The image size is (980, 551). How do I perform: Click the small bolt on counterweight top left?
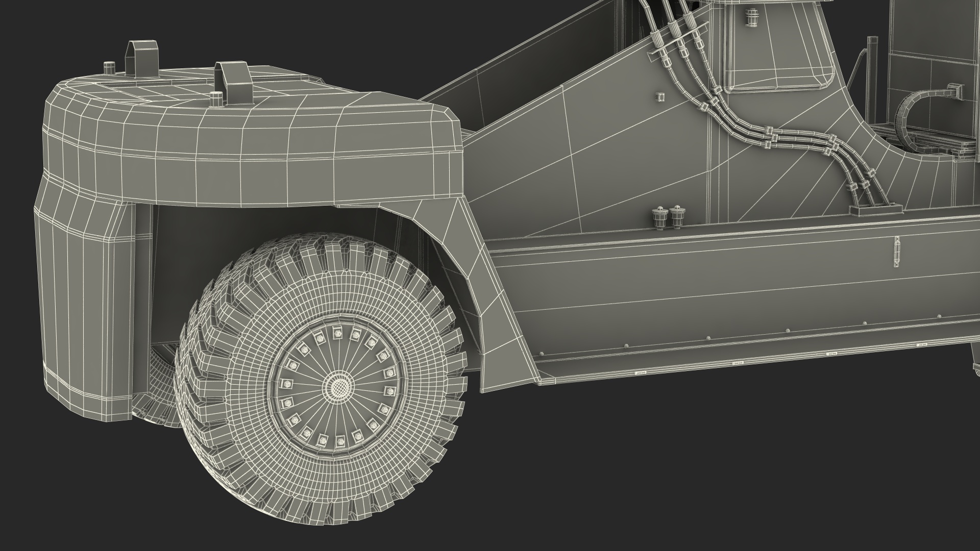[x=108, y=67]
